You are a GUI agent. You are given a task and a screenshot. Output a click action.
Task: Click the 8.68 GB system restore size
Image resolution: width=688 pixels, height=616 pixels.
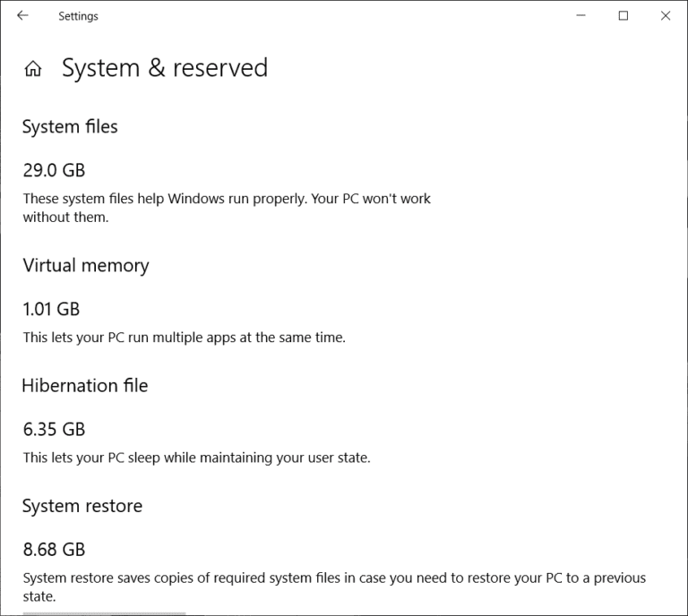[54, 550]
